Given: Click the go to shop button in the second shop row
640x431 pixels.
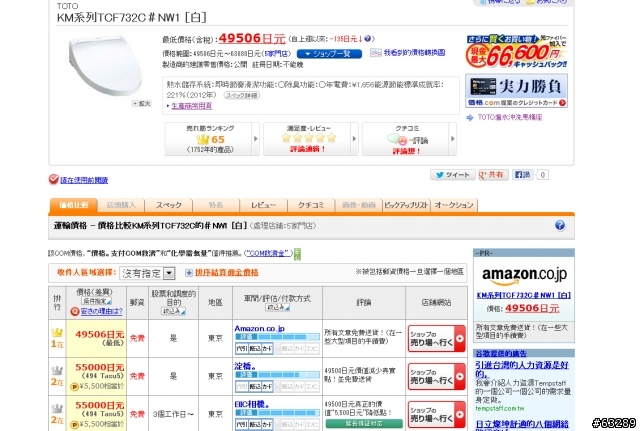Looking at the screenshot, I should (x=436, y=376).
